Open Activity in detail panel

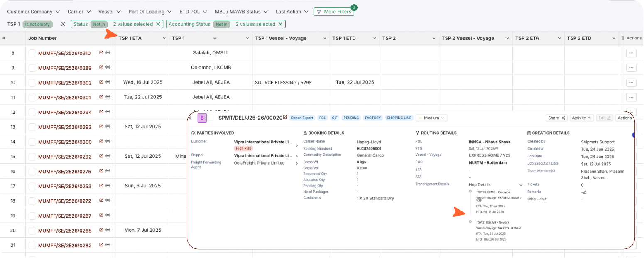tap(581, 118)
